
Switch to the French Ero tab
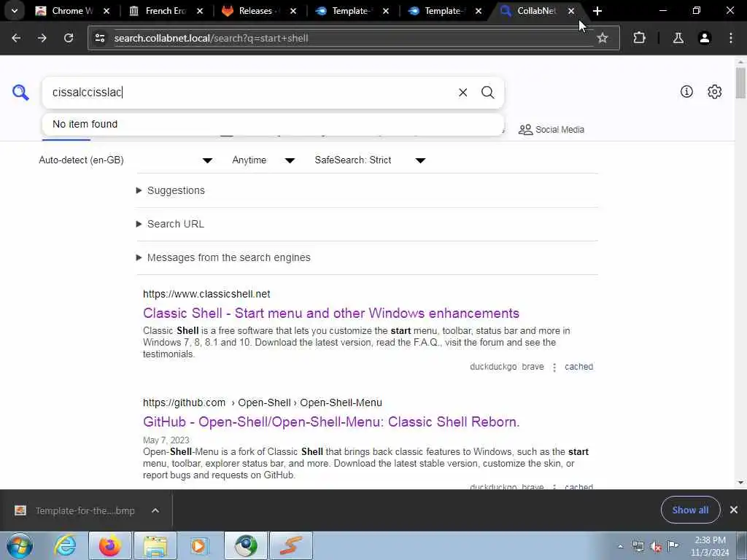(166, 10)
